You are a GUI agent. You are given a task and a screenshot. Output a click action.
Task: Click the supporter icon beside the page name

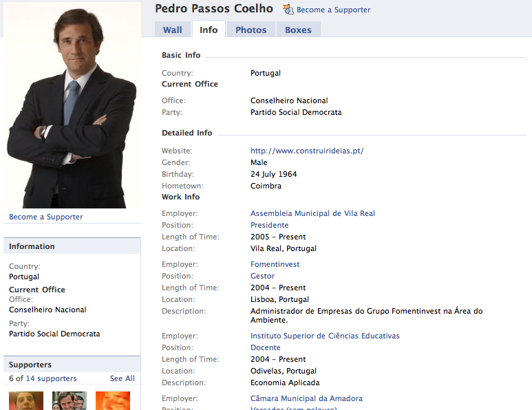[x=288, y=10]
